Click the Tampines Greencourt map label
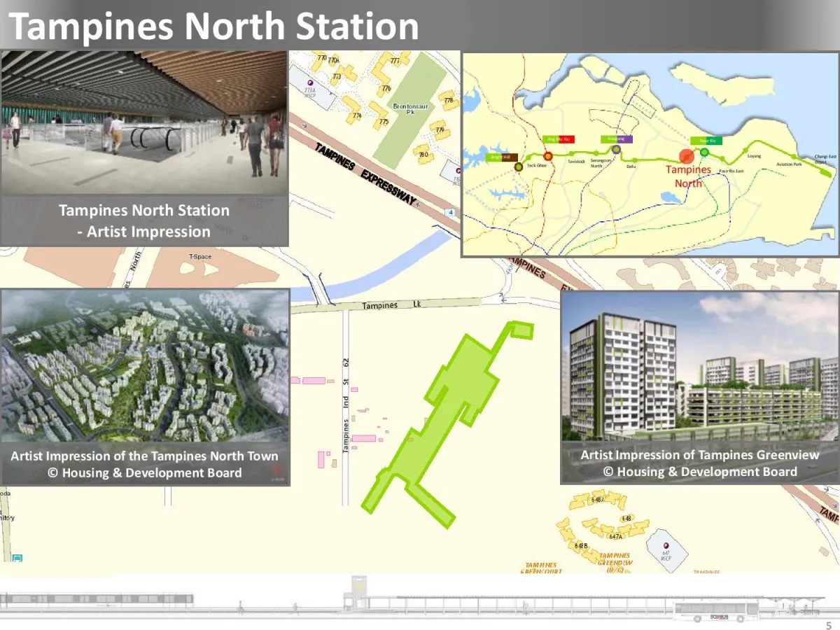 point(541,568)
